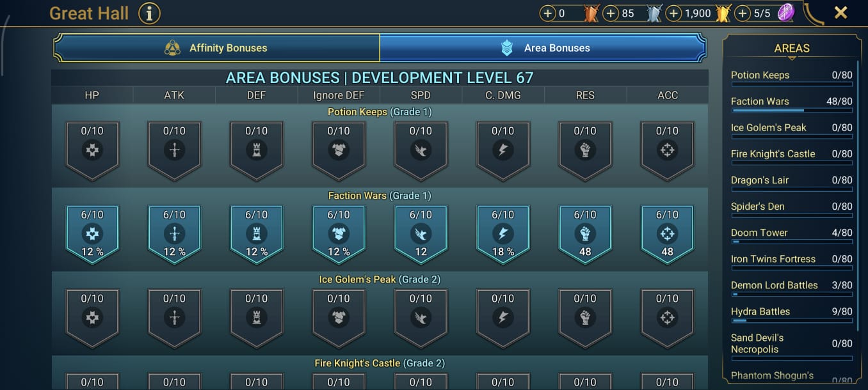Switch to the Affinity Bonuses tab
The height and width of the screenshot is (390, 868).
(x=216, y=48)
